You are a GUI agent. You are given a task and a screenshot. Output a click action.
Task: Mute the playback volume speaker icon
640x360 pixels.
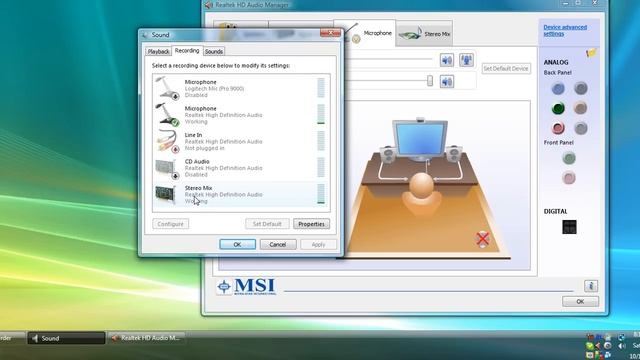pyautogui.click(x=447, y=82)
